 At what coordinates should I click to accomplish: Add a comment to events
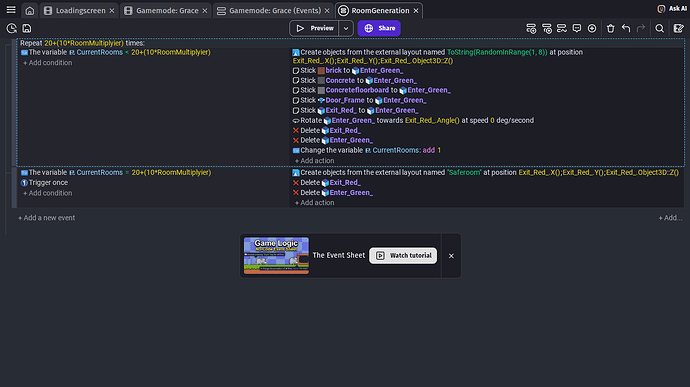point(576,29)
